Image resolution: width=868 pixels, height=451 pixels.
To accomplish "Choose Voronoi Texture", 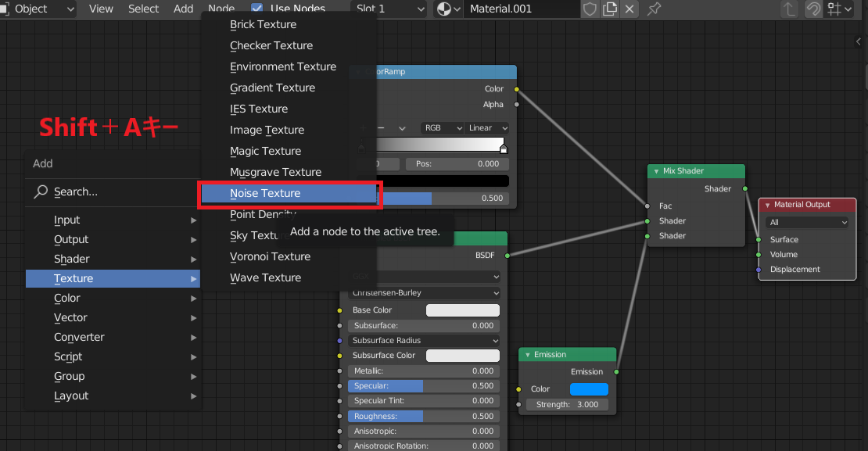I will click(x=289, y=257).
